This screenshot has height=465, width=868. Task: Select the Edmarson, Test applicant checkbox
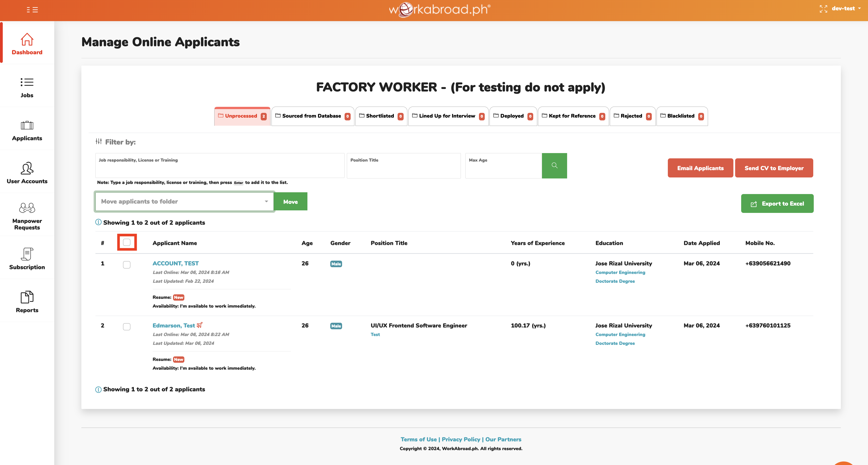point(127,327)
